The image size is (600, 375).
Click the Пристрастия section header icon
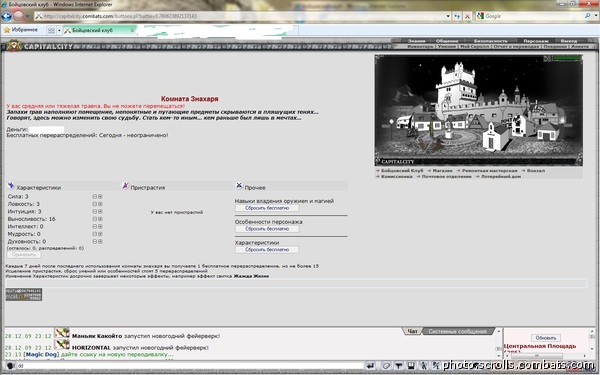(125, 186)
